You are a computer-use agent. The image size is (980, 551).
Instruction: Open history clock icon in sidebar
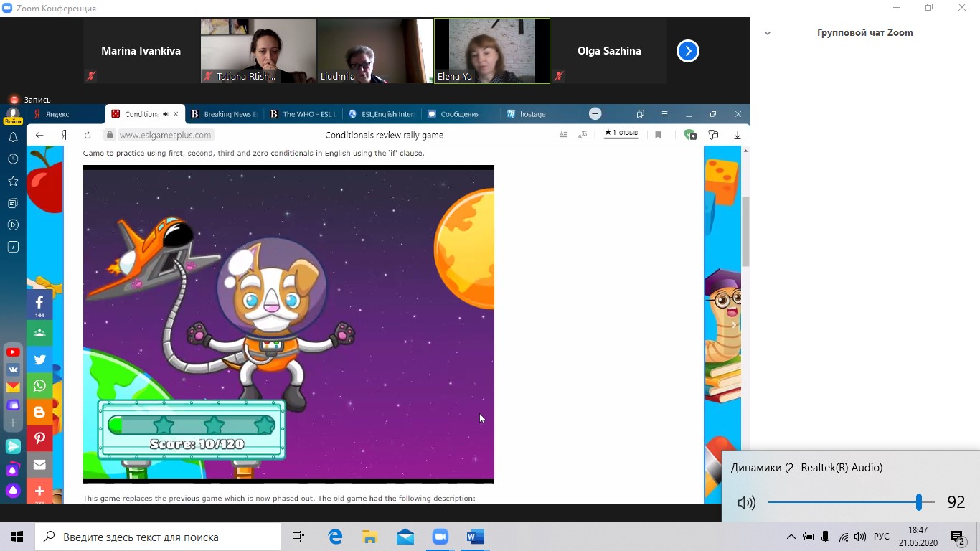(x=13, y=159)
